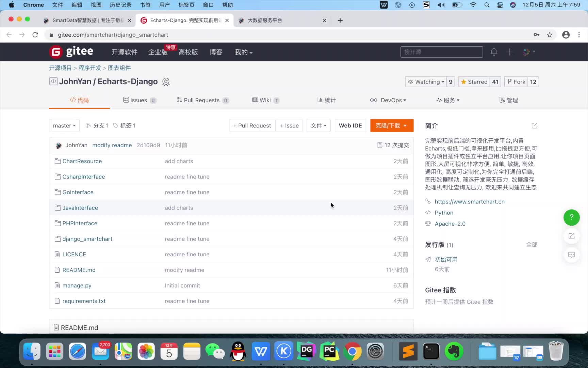Click commit hash 2d109d9

point(148,145)
